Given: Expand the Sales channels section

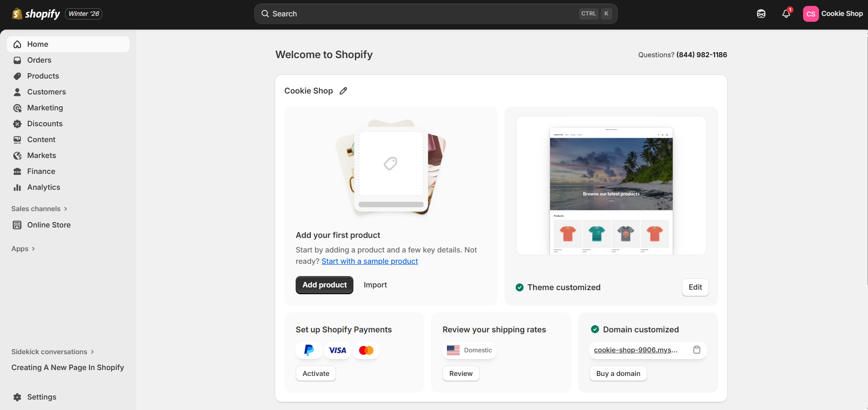Looking at the screenshot, I should coord(39,208).
